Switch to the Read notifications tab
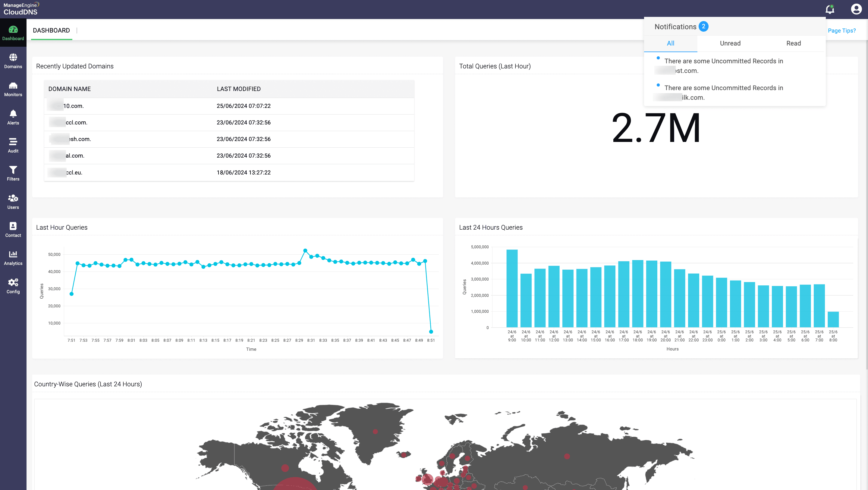Viewport: 868px width, 490px height. [x=793, y=43]
